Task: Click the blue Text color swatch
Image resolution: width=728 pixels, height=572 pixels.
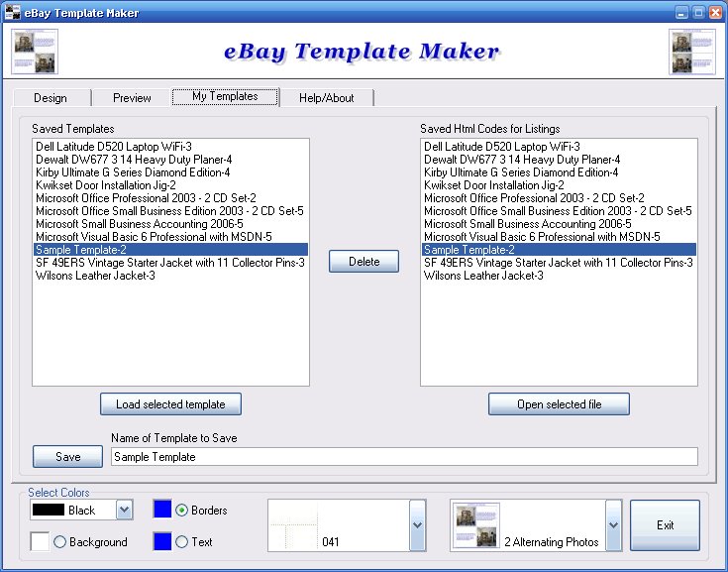Action: 162,542
